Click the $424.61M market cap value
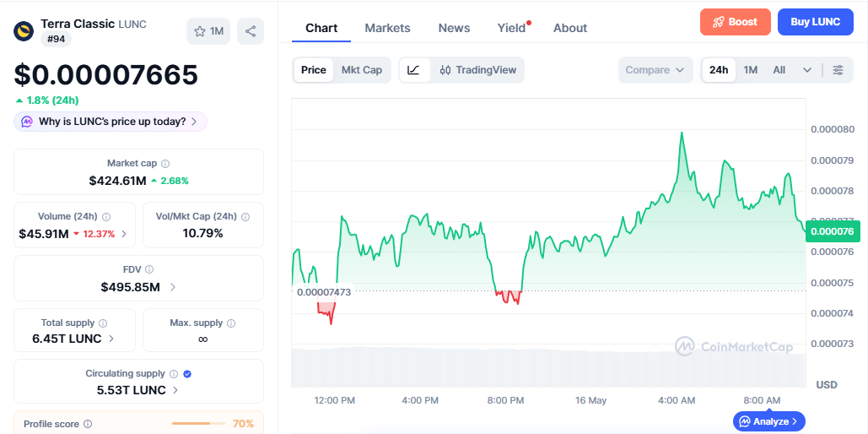The width and height of the screenshot is (868, 434). (x=117, y=181)
